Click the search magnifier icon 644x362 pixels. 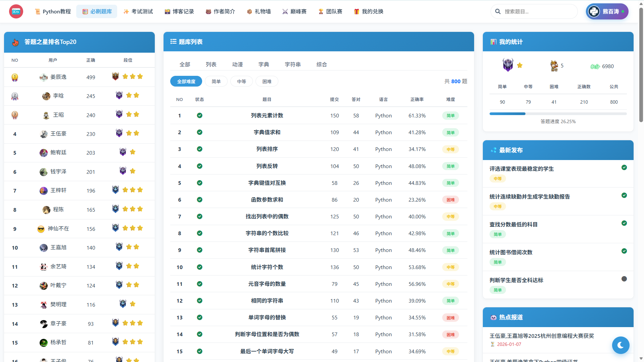[x=498, y=11]
